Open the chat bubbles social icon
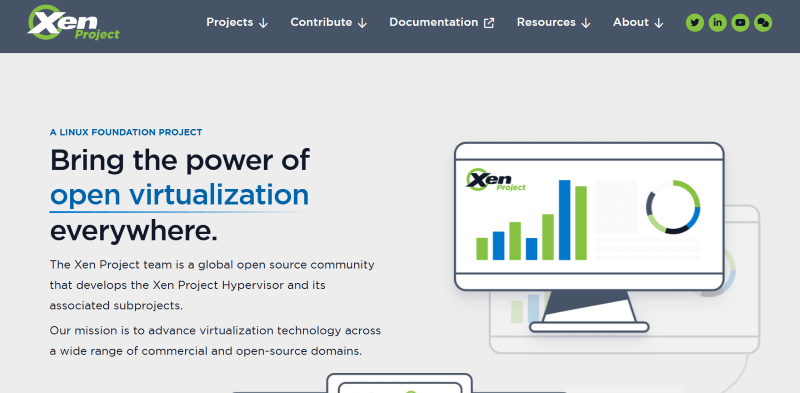 (763, 22)
